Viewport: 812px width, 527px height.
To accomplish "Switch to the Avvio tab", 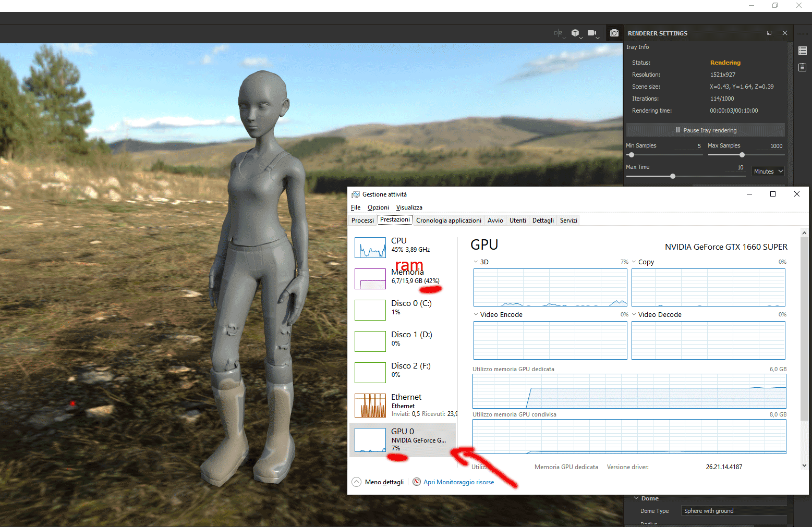I will [x=495, y=220].
